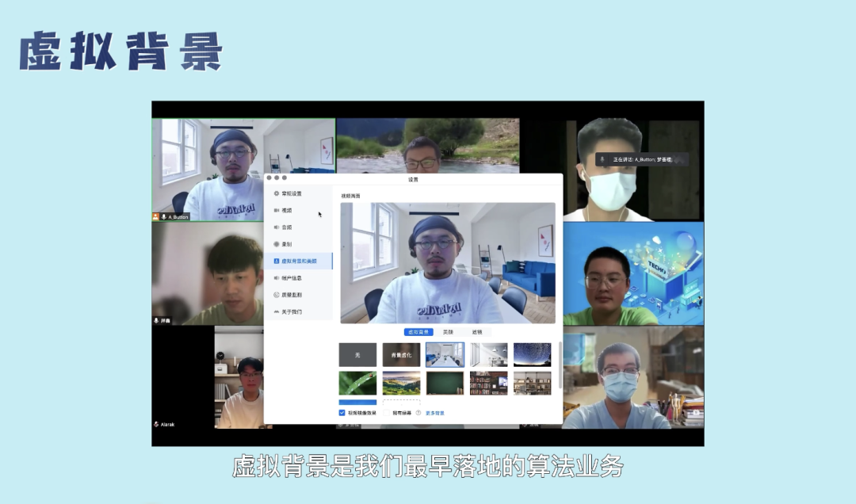Click the video preview in the settings window

point(448,262)
